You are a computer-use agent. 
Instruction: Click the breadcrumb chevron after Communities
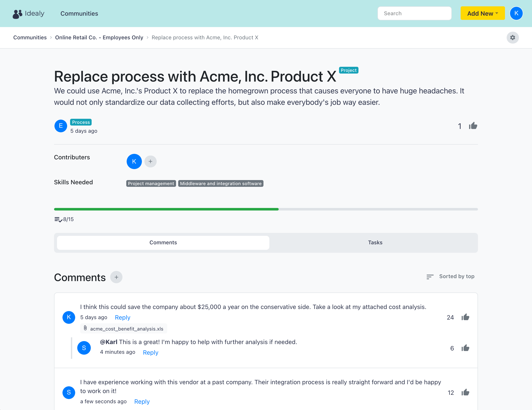click(51, 38)
